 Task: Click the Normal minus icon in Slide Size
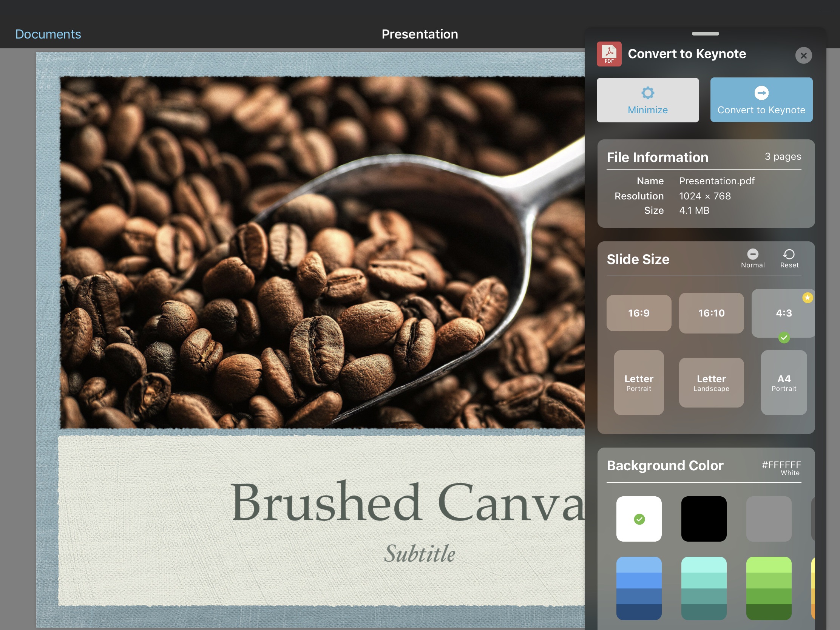click(752, 254)
